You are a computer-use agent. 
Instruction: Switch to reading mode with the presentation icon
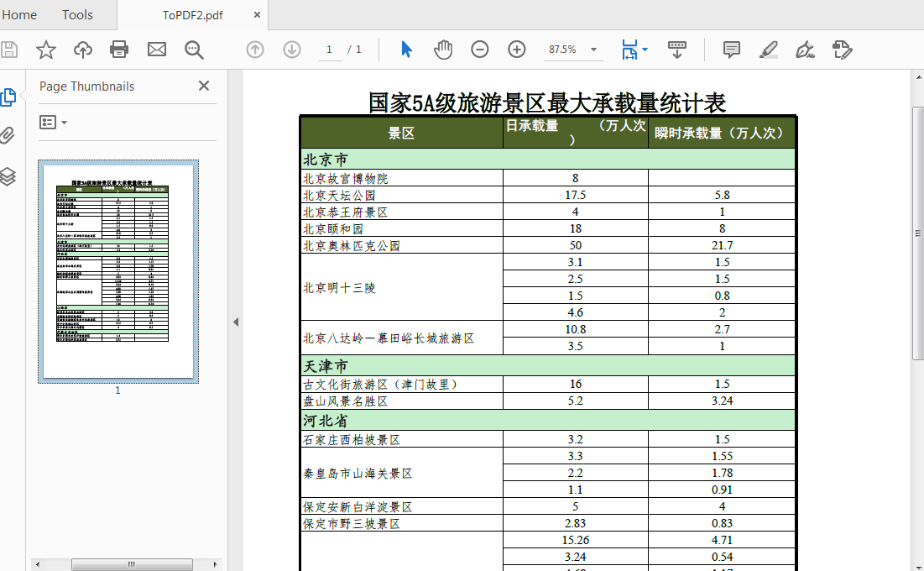pos(677,50)
